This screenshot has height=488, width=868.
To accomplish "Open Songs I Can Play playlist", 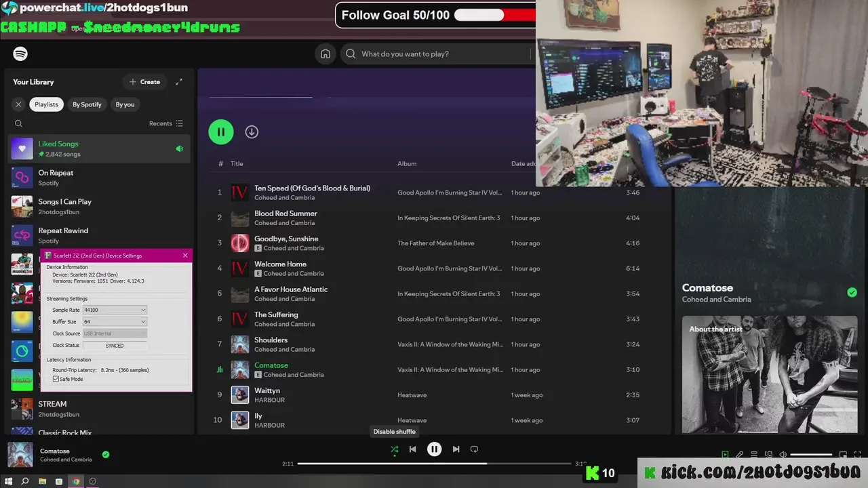I will tap(99, 207).
